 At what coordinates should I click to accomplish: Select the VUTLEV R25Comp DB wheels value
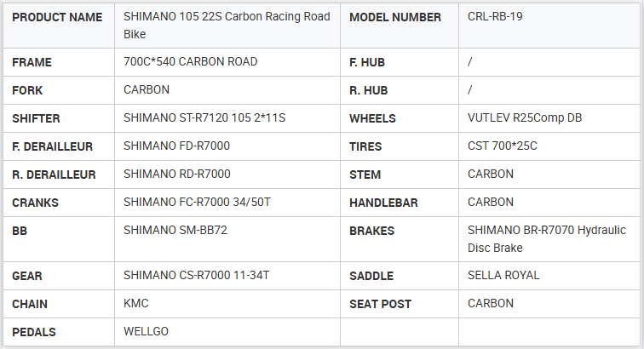[525, 118]
